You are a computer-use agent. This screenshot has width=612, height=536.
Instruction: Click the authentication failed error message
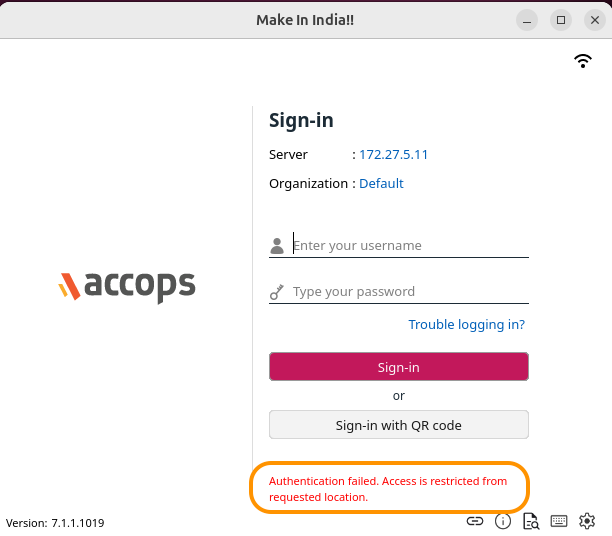pyautogui.click(x=388, y=489)
